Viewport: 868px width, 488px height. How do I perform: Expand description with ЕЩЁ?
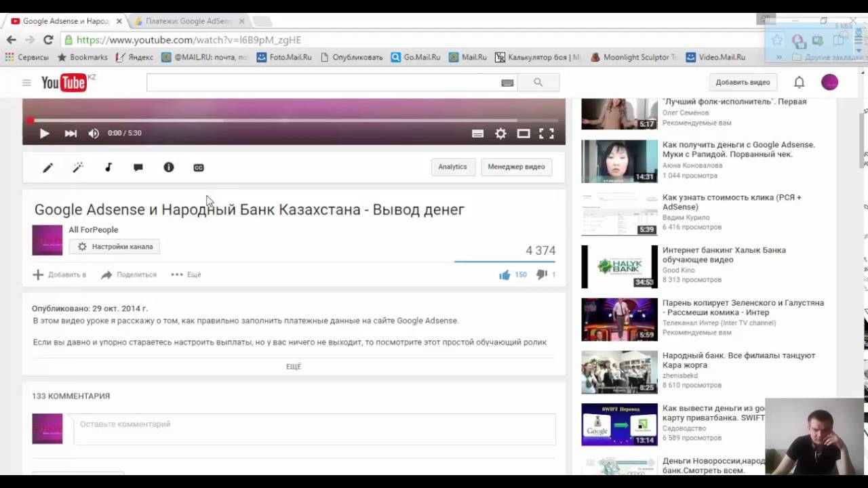294,366
